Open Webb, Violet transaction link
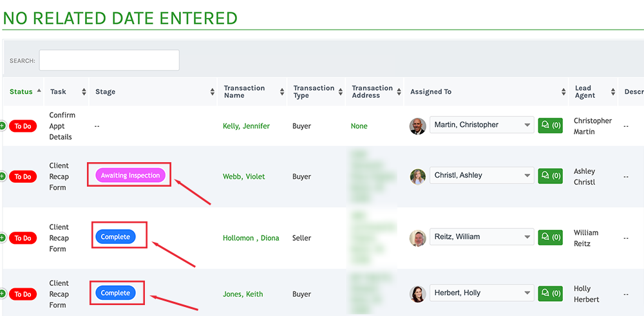 pyautogui.click(x=244, y=176)
